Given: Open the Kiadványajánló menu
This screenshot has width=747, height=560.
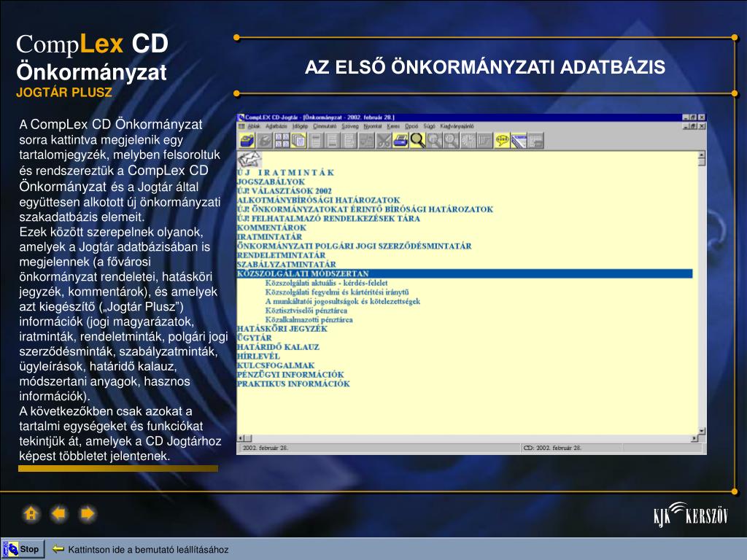Looking at the screenshot, I should tap(457, 126).
